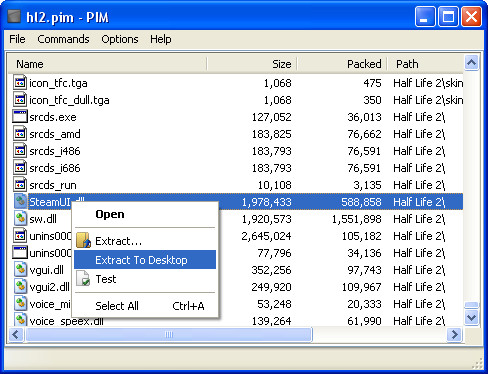
Task: Click the packed value 1,551,898
Action: pos(356,219)
